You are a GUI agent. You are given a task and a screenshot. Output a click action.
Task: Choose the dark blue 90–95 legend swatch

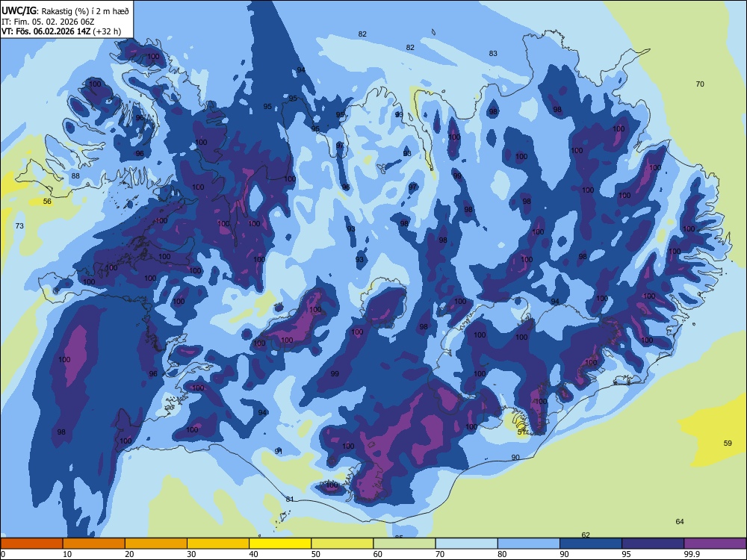click(x=591, y=544)
